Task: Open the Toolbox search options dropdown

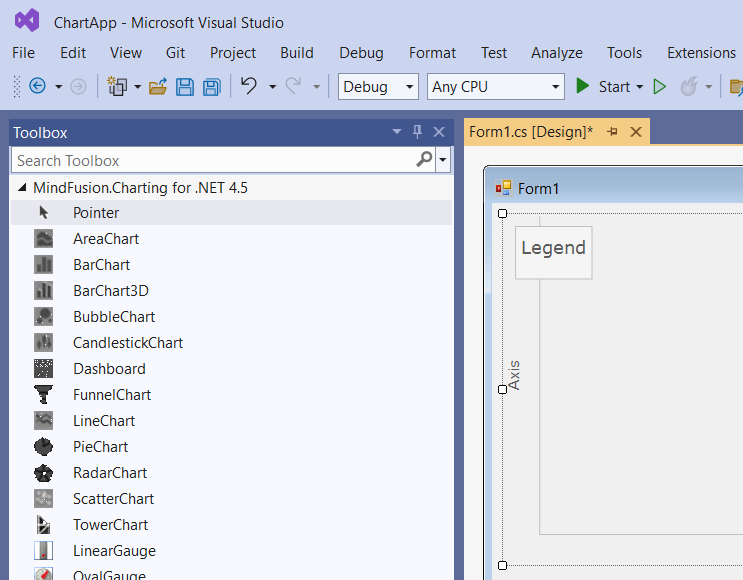Action: [443, 160]
